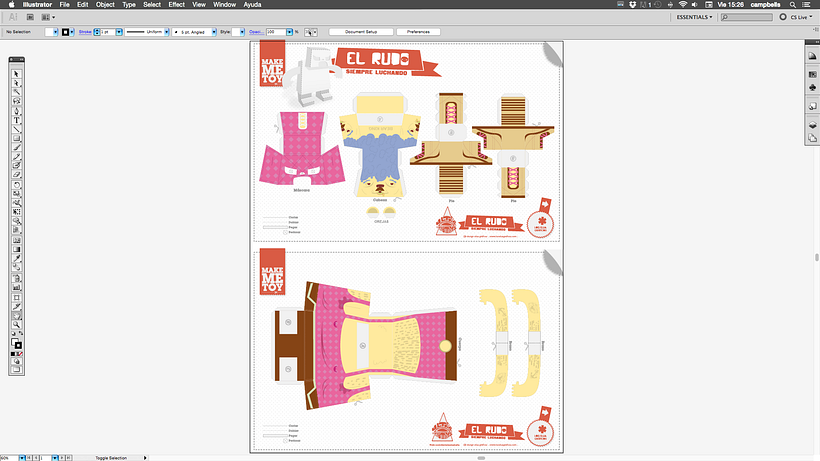Viewport: 820px width, 461px height.
Task: Swap fill and stroke colors
Action: pyautogui.click(x=20, y=333)
